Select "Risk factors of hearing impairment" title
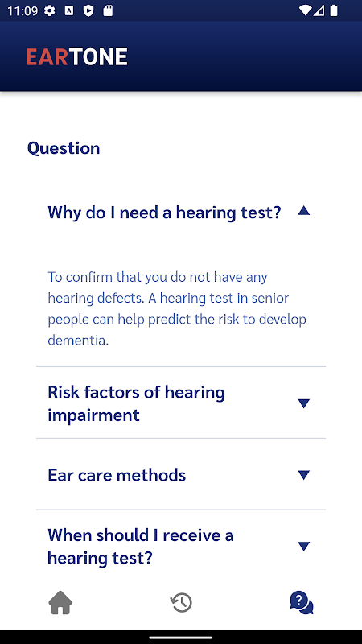362x644 pixels. 136,403
